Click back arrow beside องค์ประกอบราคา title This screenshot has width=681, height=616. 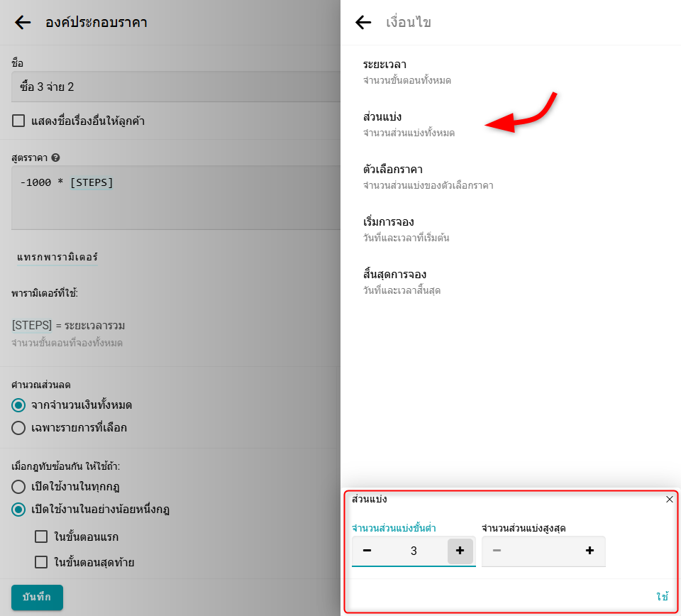click(x=23, y=23)
